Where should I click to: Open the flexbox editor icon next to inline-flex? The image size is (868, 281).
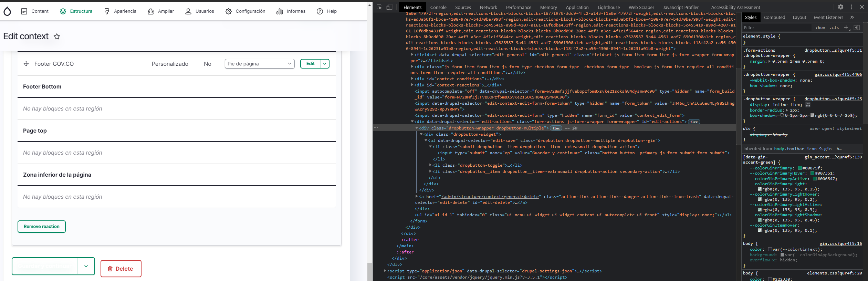pyautogui.click(x=808, y=105)
